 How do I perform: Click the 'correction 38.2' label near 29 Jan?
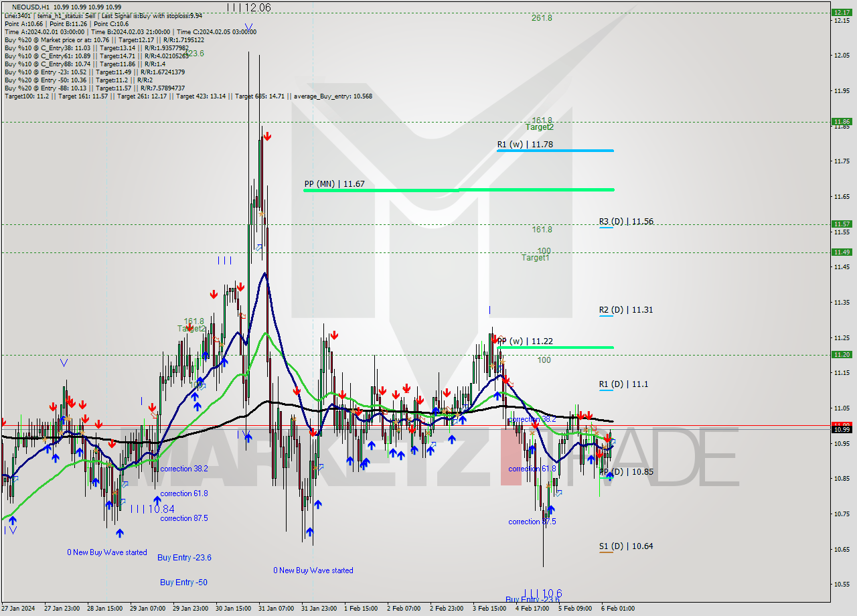click(183, 469)
